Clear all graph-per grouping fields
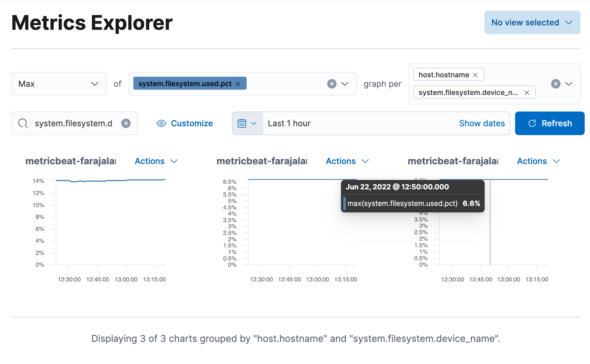Screen dimensions: 590x364 click(555, 84)
